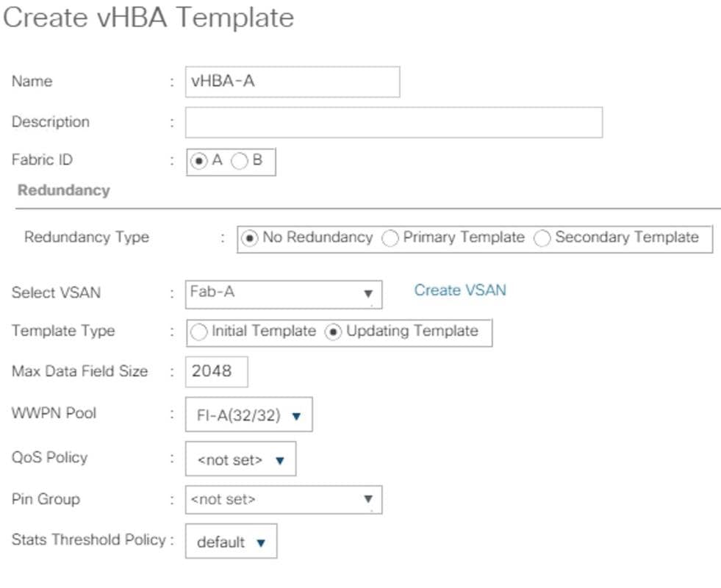Select Fabric ID A radio button

tap(198, 161)
